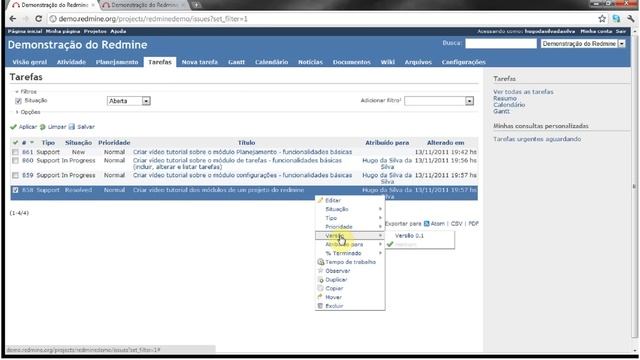Image resolution: width=640 pixels, height=360 pixels.
Task: Open the project jump dropdown Demonstração do Redmine
Action: 583,44
